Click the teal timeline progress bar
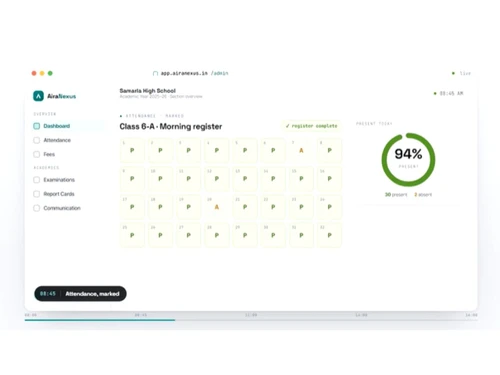 [100, 320]
